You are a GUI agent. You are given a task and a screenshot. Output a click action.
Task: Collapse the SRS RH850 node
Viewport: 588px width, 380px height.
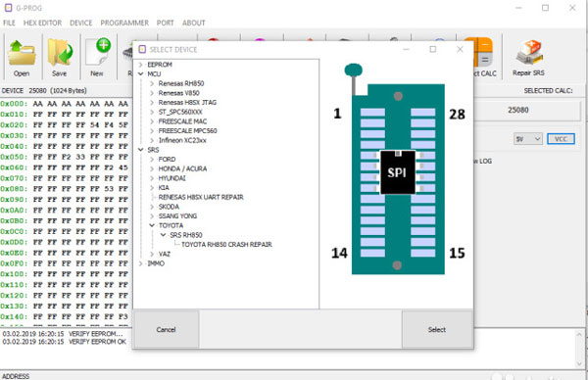pyautogui.click(x=163, y=235)
